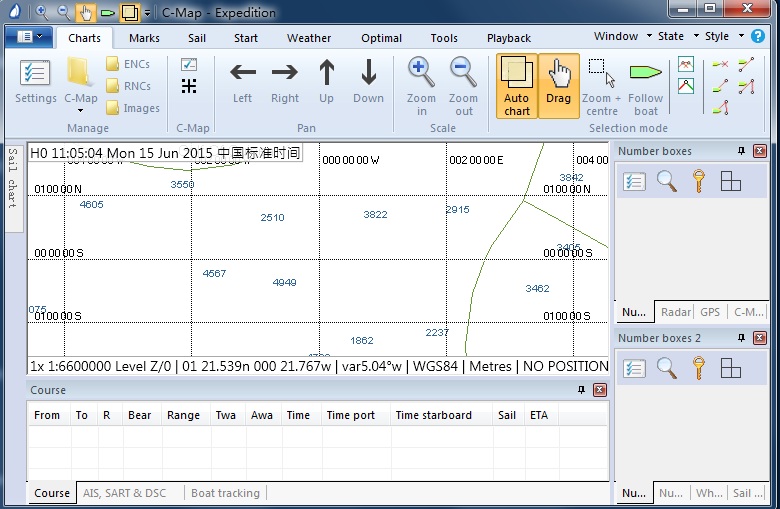780x509 pixels.
Task: Click the key icon in Number boxes panel
Action: coord(699,181)
